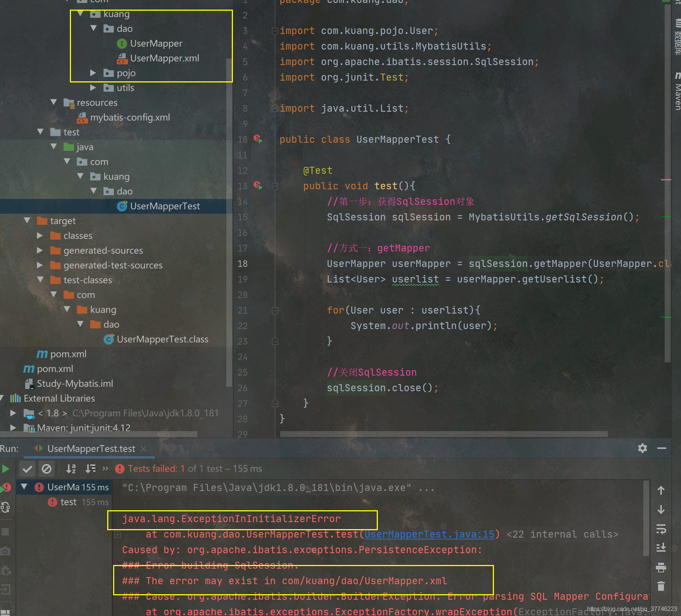Click line number 18 in gutter
This screenshot has height=616, width=681.
pos(243,264)
